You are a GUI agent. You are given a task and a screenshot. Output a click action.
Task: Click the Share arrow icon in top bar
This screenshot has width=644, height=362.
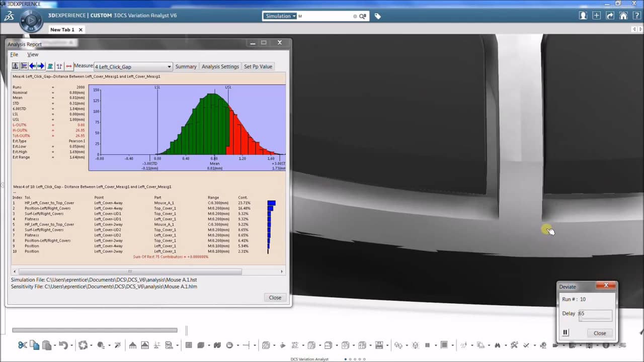[610, 16]
